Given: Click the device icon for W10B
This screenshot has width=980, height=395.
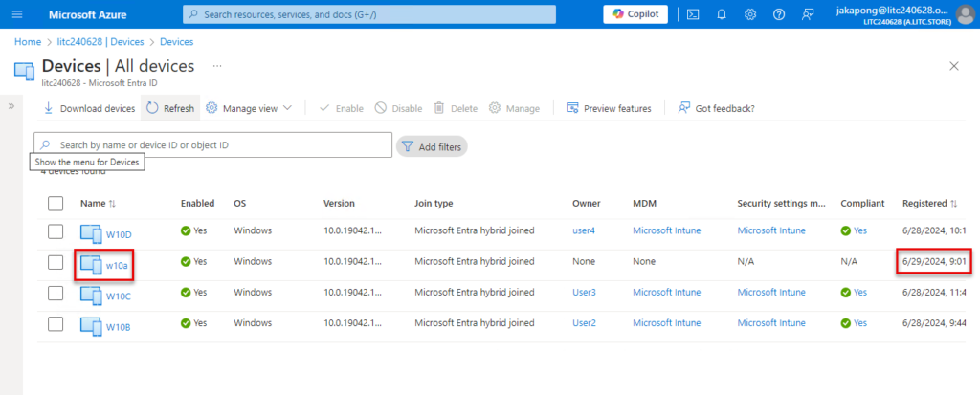Looking at the screenshot, I should (x=91, y=326).
